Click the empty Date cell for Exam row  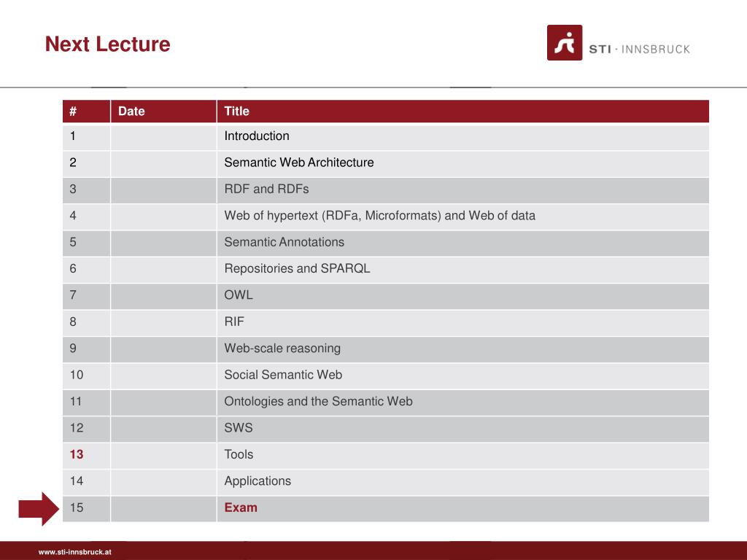point(163,509)
